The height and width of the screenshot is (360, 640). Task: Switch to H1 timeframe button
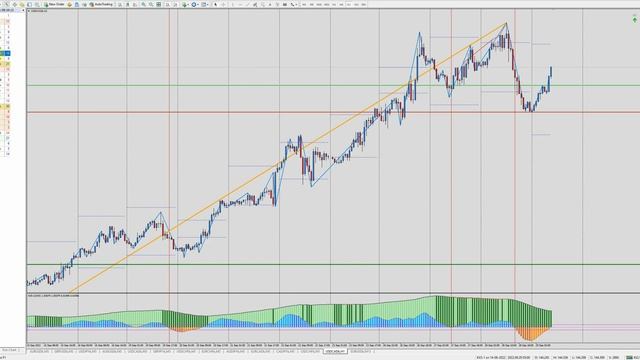point(334,4)
